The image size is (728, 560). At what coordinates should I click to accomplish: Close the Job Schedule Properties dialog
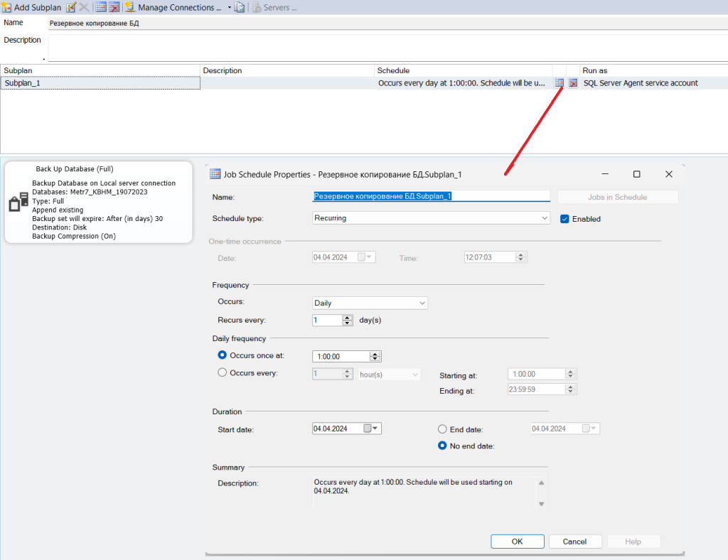tap(668, 174)
